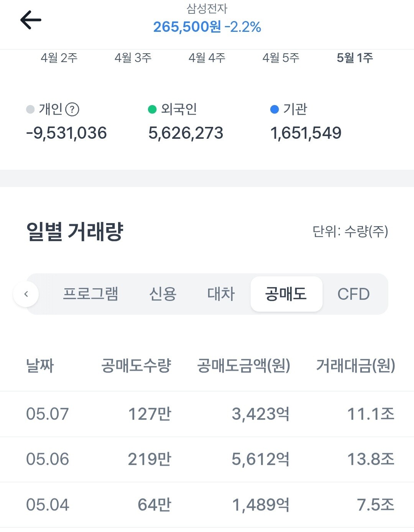Screen dimensions: 414x532
Task: Tap the gray 개인 legend dot
Action: [x=30, y=110]
